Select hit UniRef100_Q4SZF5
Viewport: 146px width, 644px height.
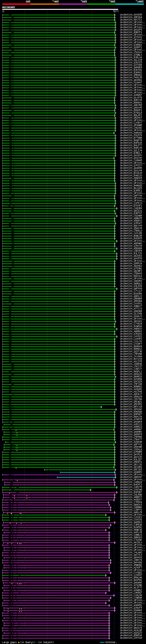131,30
